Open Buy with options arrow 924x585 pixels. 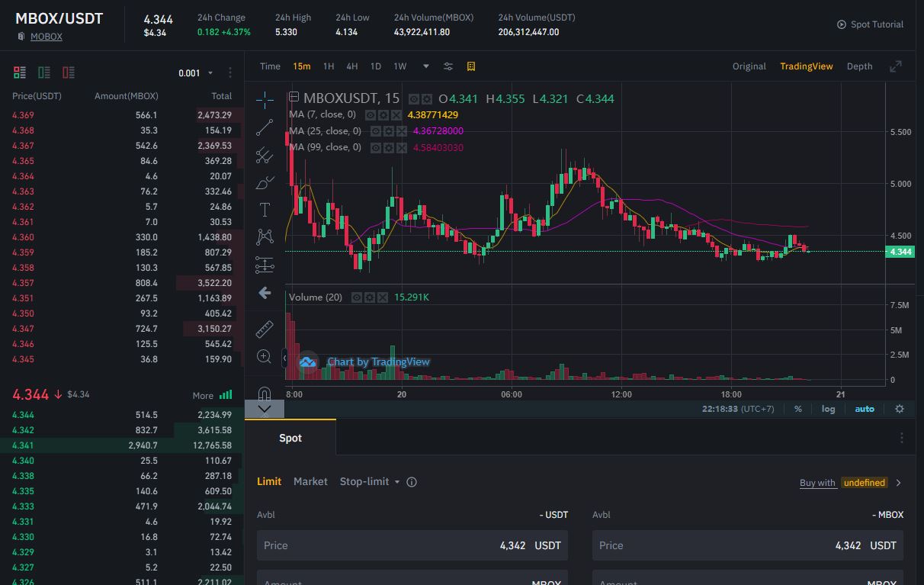click(x=899, y=483)
